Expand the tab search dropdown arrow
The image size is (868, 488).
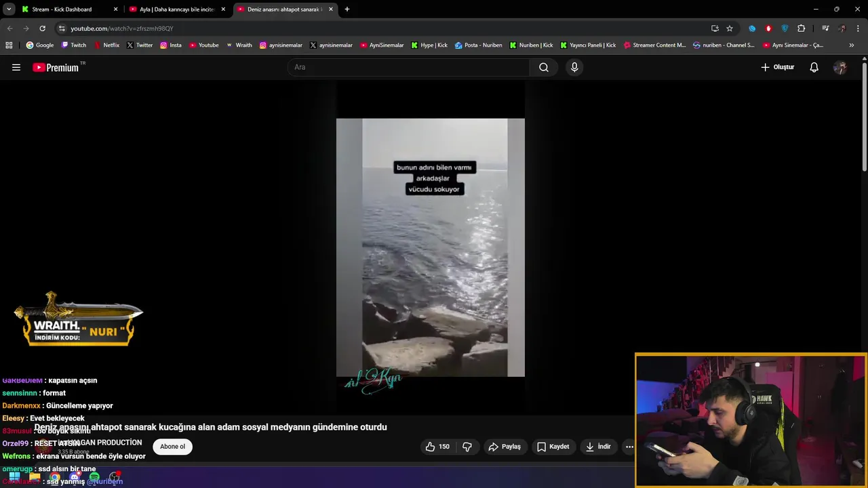point(9,9)
